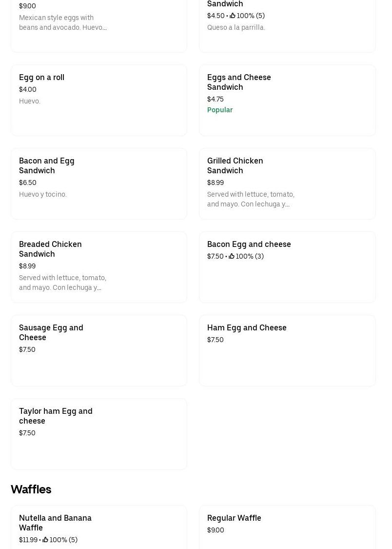This screenshot has height=549, width=392.
Task: Select Breaded Chicken Sandwich menu item
Action: pyautogui.click(x=98, y=267)
